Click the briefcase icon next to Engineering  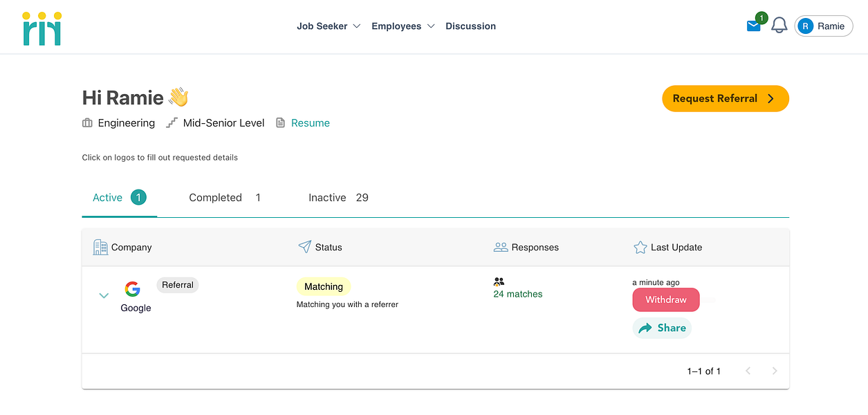[x=86, y=122]
